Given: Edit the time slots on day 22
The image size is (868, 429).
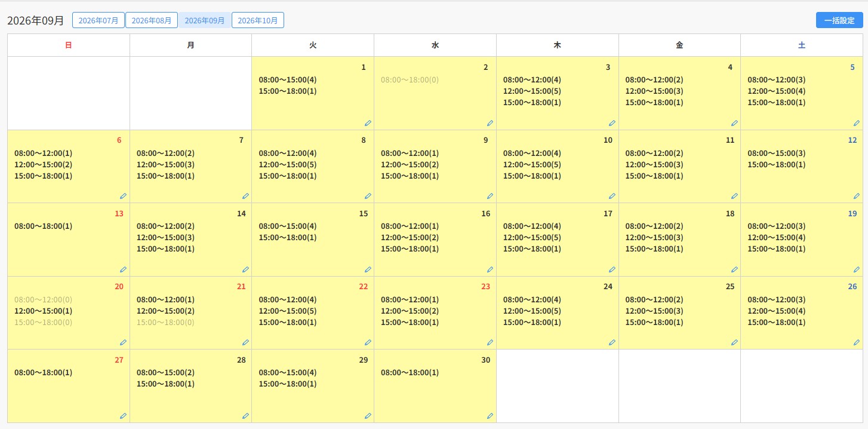Looking at the screenshot, I should point(368,342).
